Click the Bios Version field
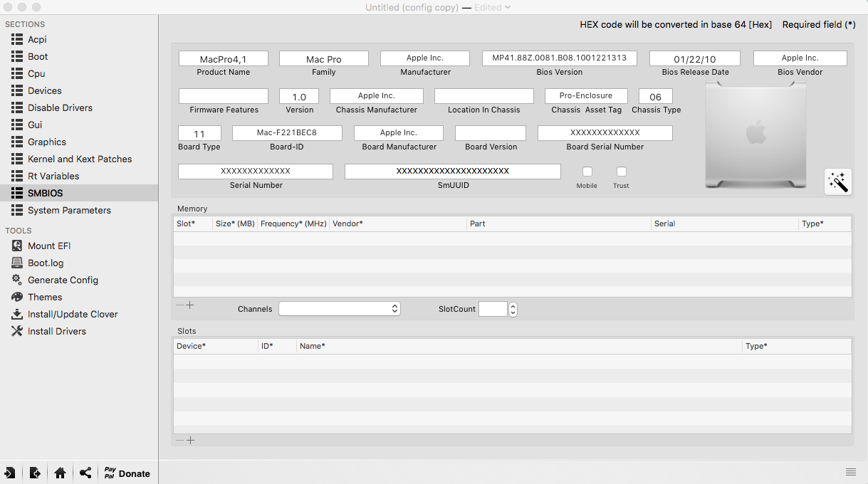Image resolution: width=868 pixels, height=484 pixels. pyautogui.click(x=560, y=58)
